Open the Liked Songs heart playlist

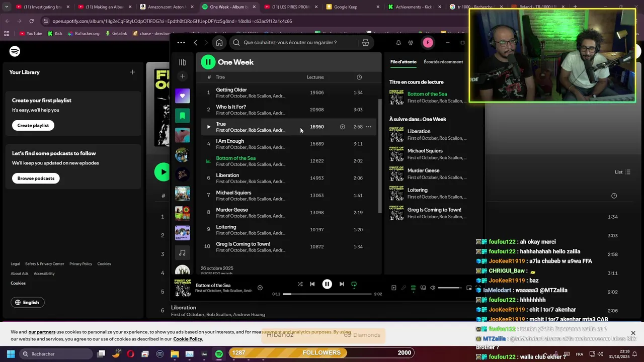point(182,96)
